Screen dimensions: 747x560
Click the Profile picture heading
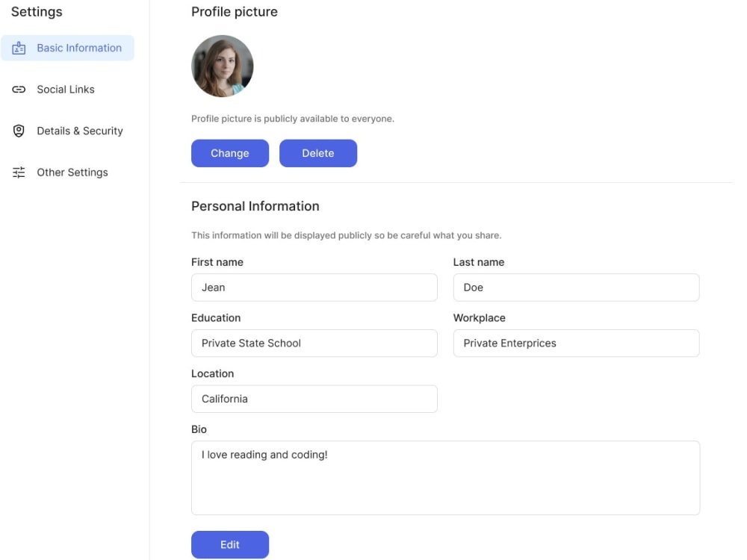pyautogui.click(x=235, y=12)
